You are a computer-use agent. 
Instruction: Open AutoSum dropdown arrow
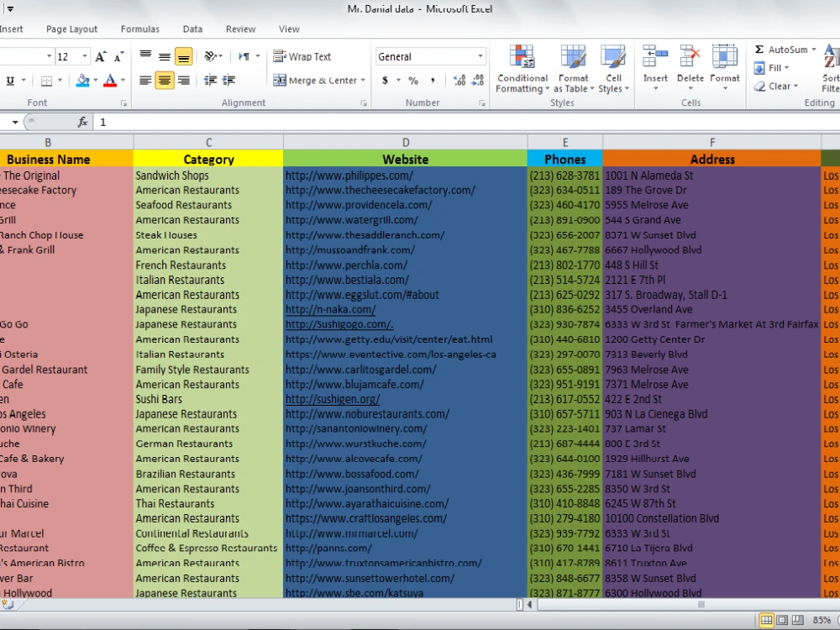813,50
